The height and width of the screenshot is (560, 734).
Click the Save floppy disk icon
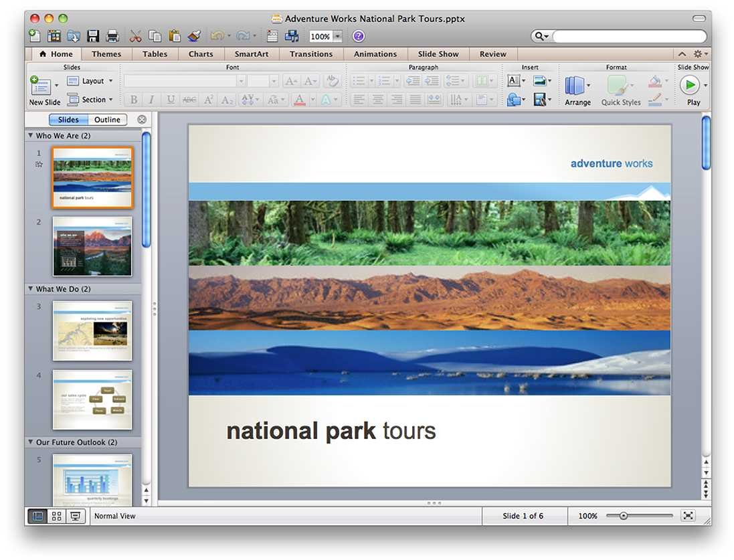(x=93, y=36)
